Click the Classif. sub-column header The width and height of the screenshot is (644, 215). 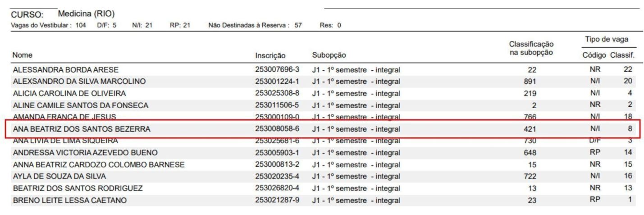pos(622,55)
